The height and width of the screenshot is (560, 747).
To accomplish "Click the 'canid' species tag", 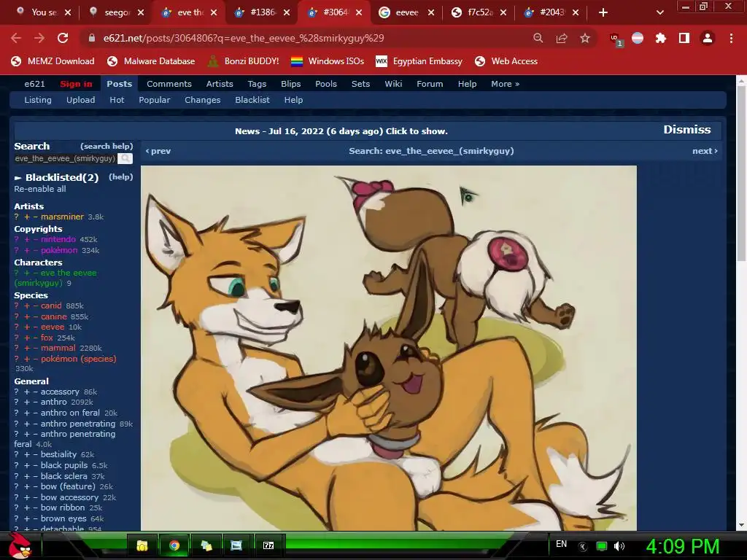I will point(51,306).
